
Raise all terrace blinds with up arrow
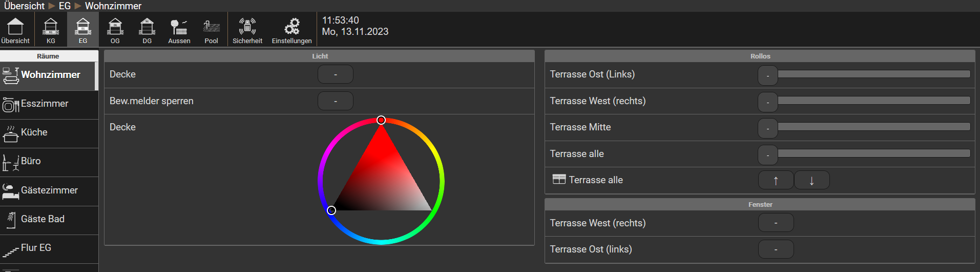pos(776,180)
